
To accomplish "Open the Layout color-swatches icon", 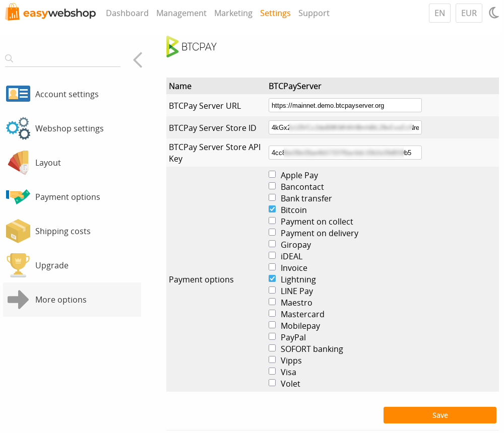I will 18,163.
